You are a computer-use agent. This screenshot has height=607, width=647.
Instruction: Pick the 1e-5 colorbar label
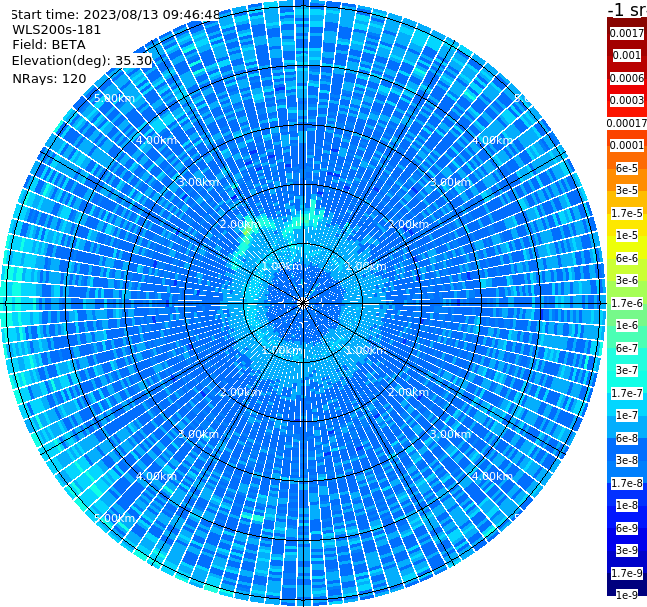click(627, 235)
